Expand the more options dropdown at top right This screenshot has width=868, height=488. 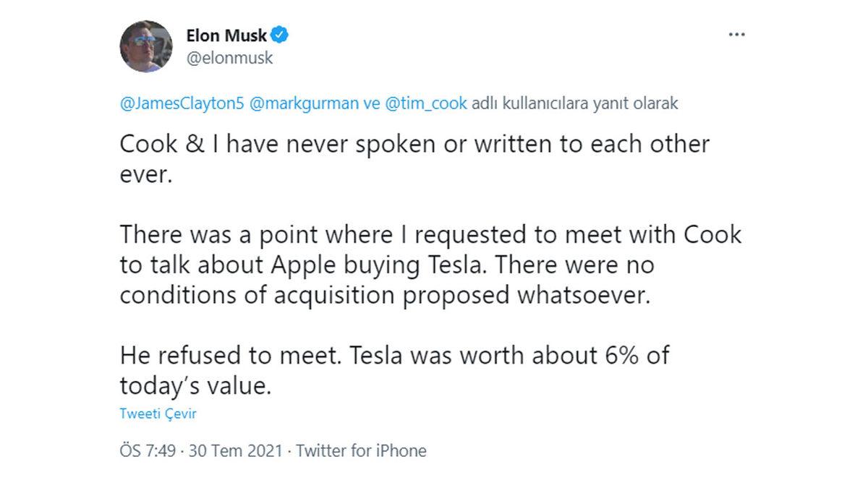click(736, 33)
